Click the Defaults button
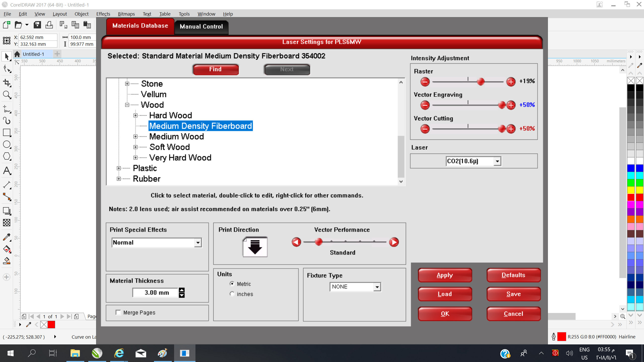644x362 pixels. (x=513, y=275)
